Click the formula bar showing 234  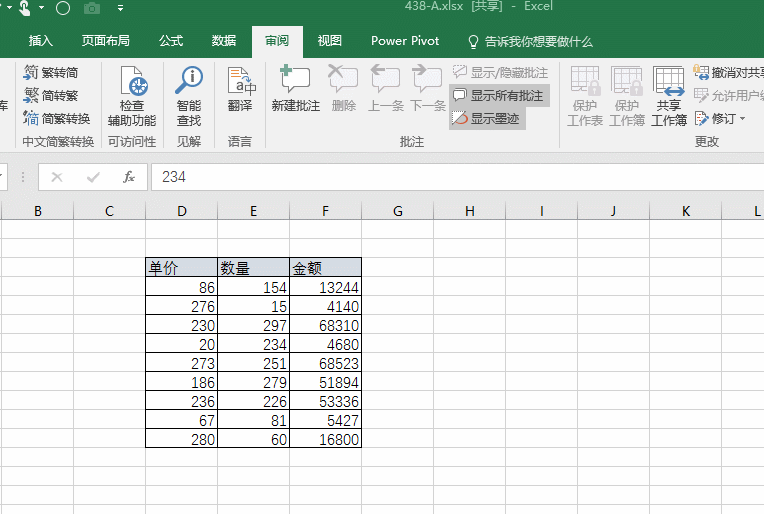coord(450,177)
